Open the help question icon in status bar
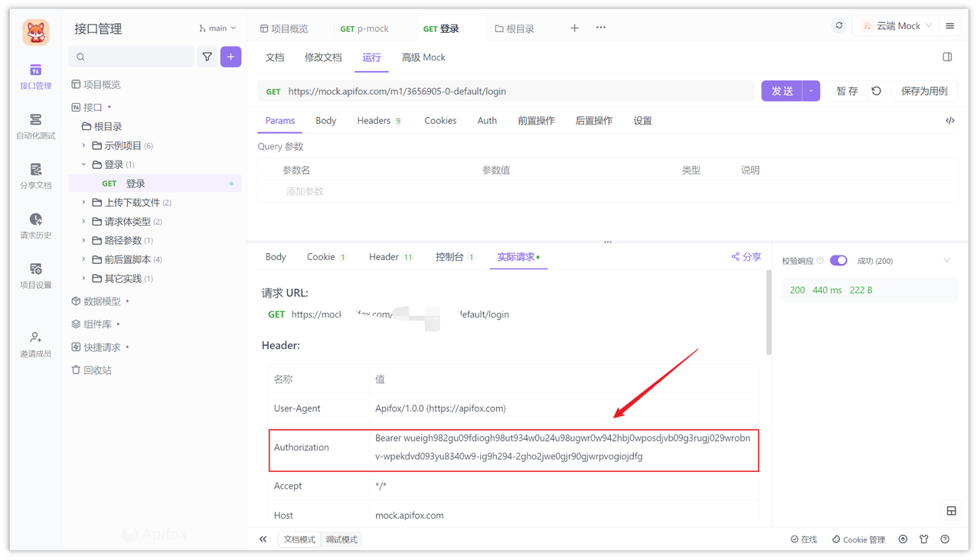The width and height of the screenshot is (980, 560). pos(945,539)
